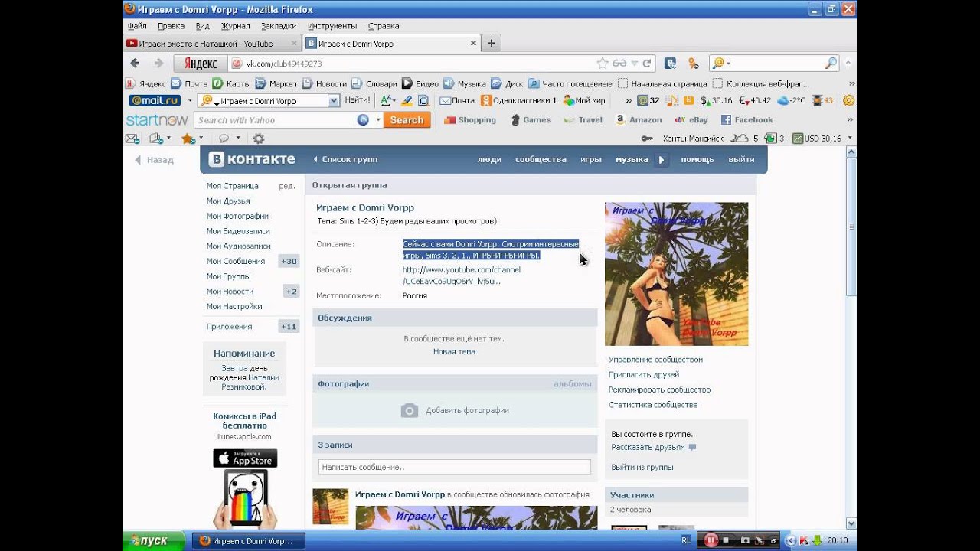Open the Диск bookmark

point(507,83)
